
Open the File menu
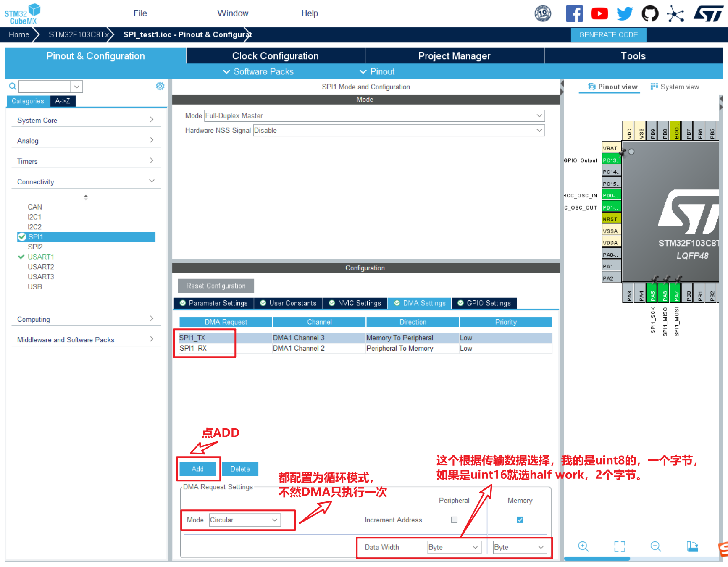click(140, 13)
